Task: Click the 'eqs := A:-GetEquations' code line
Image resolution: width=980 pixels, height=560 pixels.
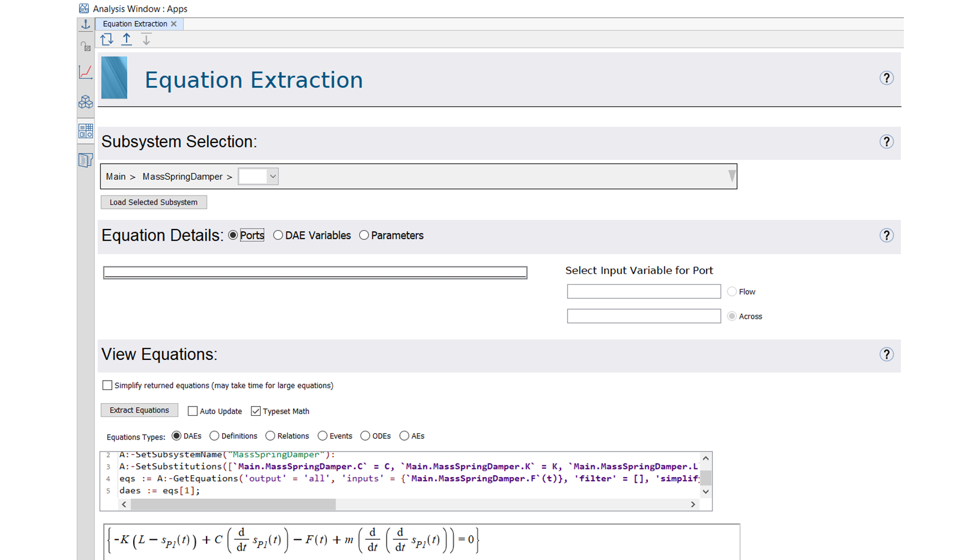Action: pos(409,479)
